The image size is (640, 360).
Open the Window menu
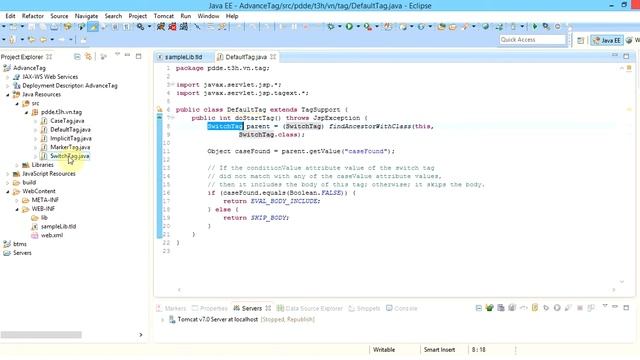tap(208, 16)
